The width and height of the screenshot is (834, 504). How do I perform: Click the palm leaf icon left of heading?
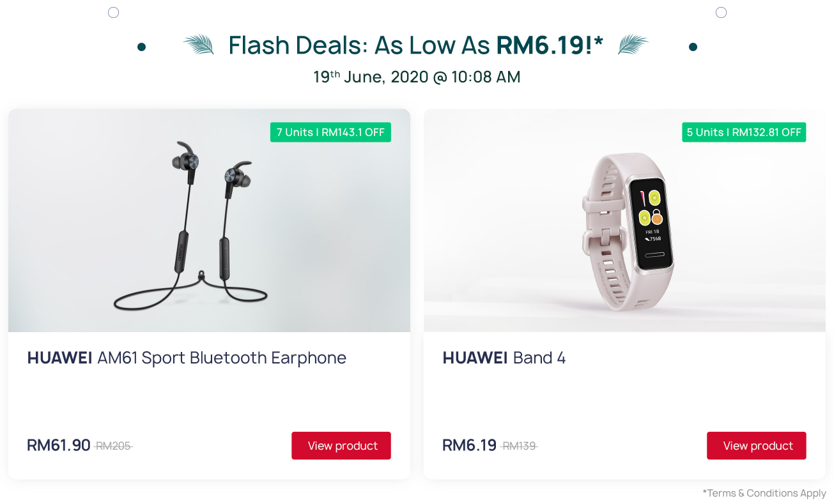[198, 45]
